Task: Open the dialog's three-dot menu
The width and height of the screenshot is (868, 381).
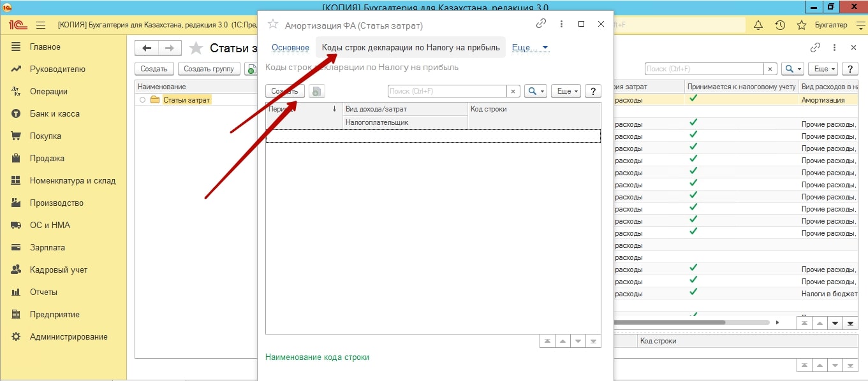Action: click(x=561, y=24)
